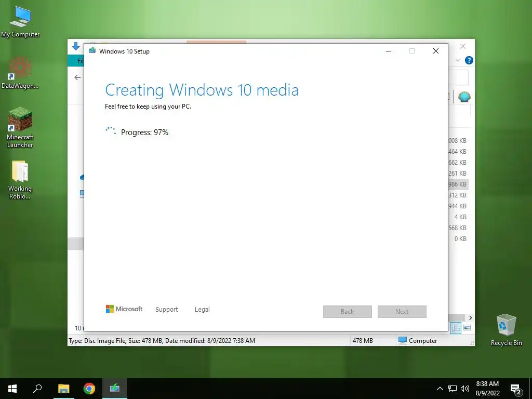The width and height of the screenshot is (532, 399).
Task: Switch to Windows 10 Setup taskbar icon
Action: 115,389
